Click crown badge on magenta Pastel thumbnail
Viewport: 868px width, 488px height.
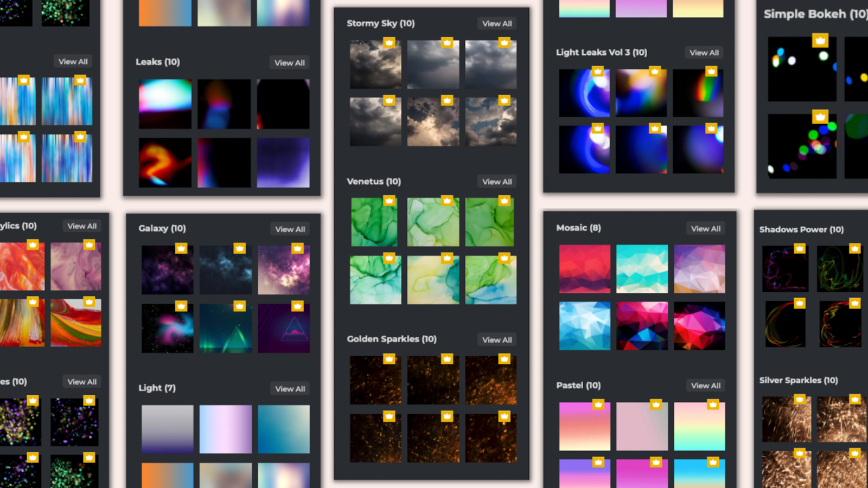click(x=656, y=462)
